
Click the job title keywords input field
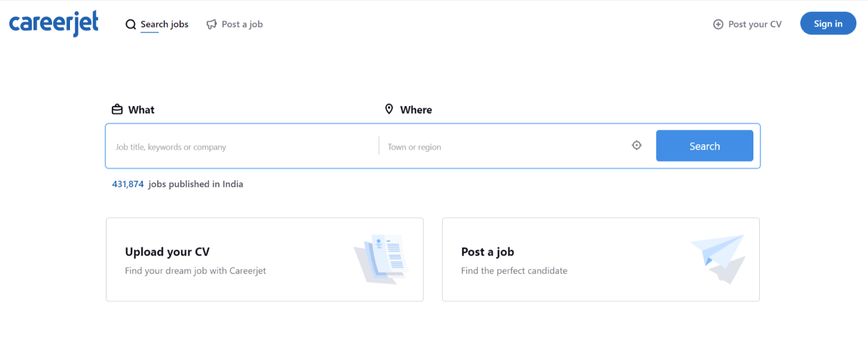tap(231, 146)
